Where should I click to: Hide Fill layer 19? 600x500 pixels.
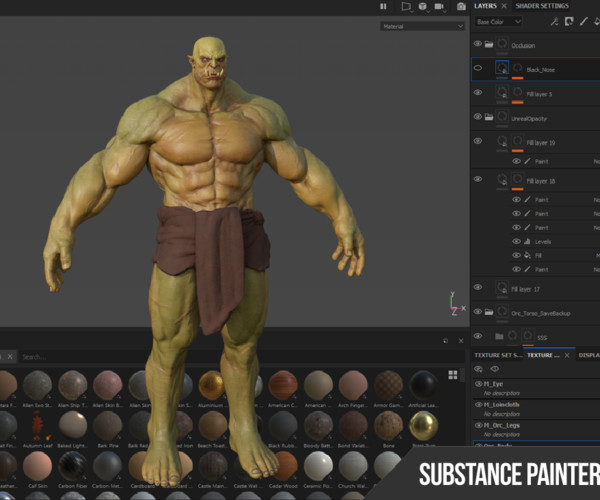(478, 141)
